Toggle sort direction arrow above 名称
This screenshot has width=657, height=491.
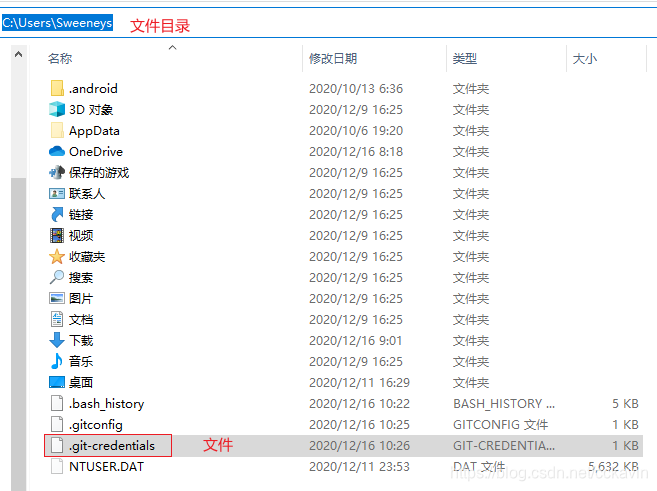tap(172, 47)
